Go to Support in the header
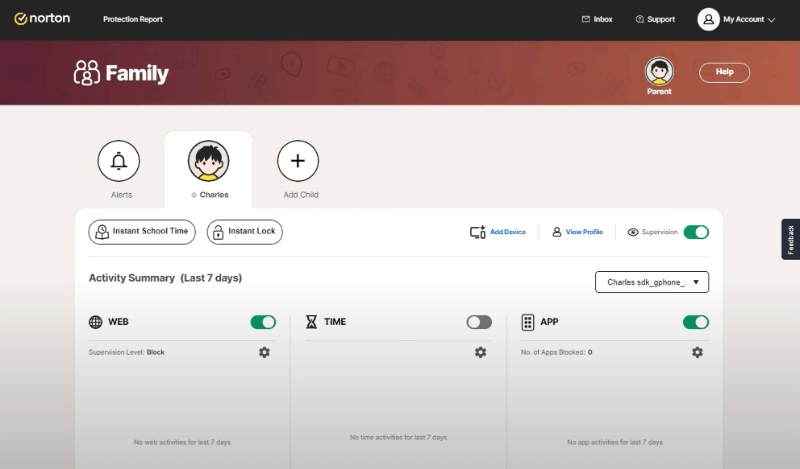Screen dimensions: 800x469 [x=655, y=19]
